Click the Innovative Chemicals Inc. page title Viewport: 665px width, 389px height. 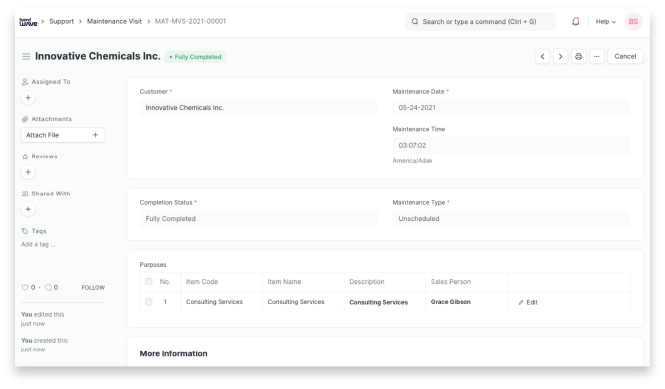(98, 56)
